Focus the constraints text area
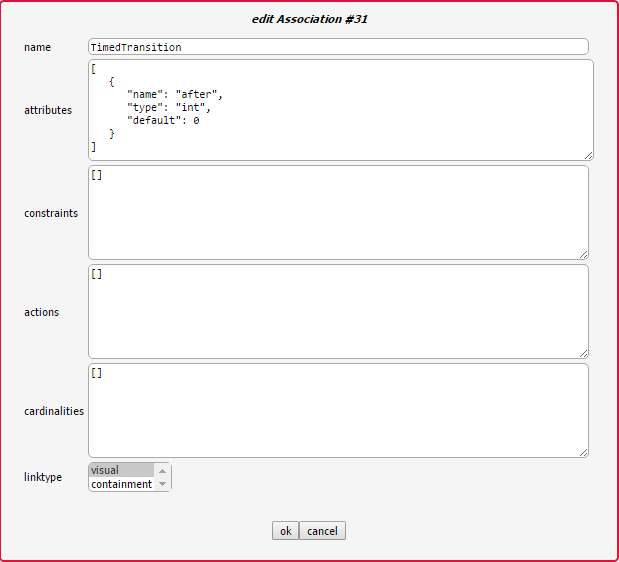Image resolution: width=619 pixels, height=562 pixels. [x=338, y=212]
